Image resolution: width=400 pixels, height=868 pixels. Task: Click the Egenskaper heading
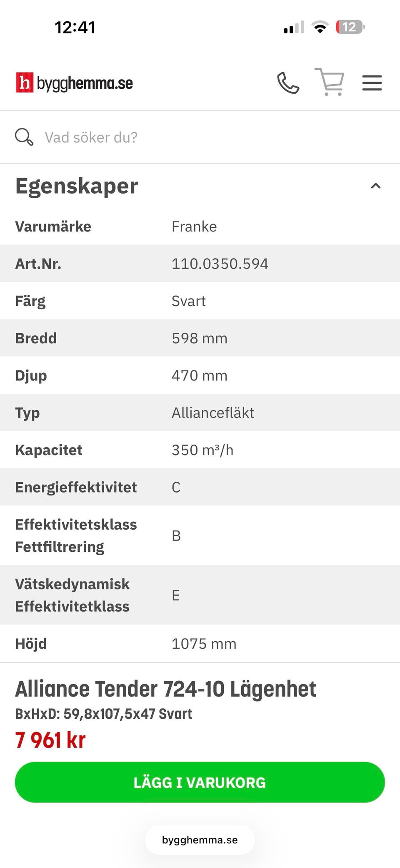pos(77,186)
